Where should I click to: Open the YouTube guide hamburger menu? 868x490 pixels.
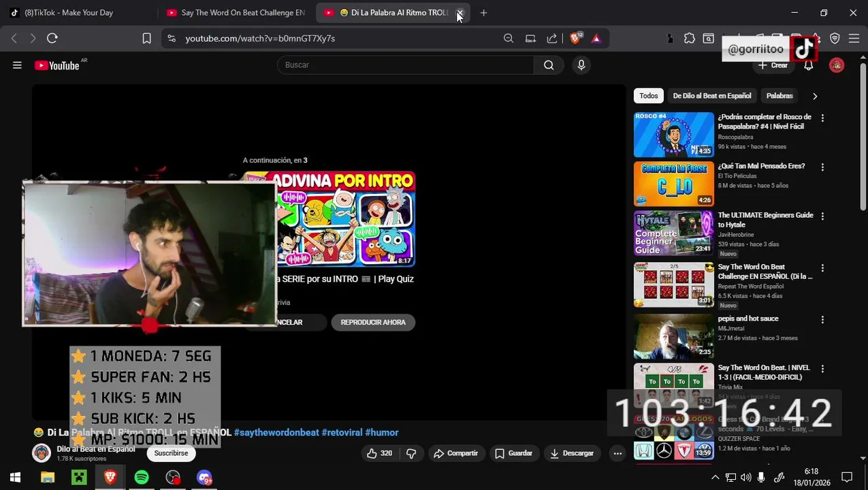pos(17,65)
